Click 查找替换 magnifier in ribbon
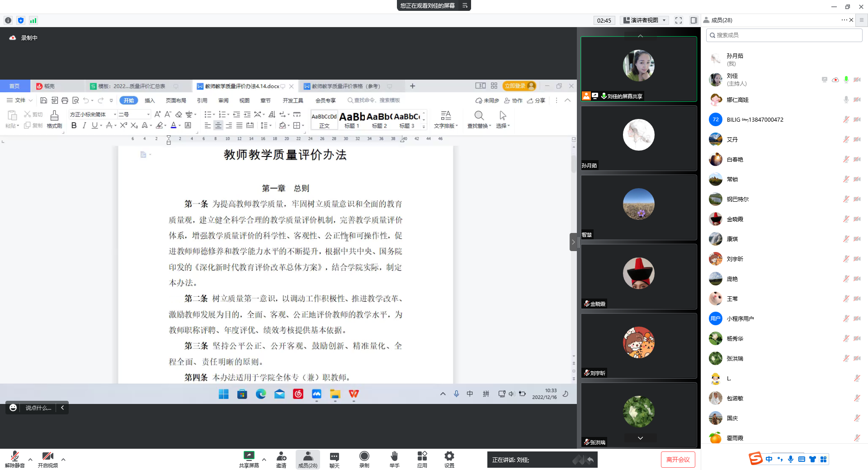Viewport: 868px width, 470px height. (x=479, y=119)
